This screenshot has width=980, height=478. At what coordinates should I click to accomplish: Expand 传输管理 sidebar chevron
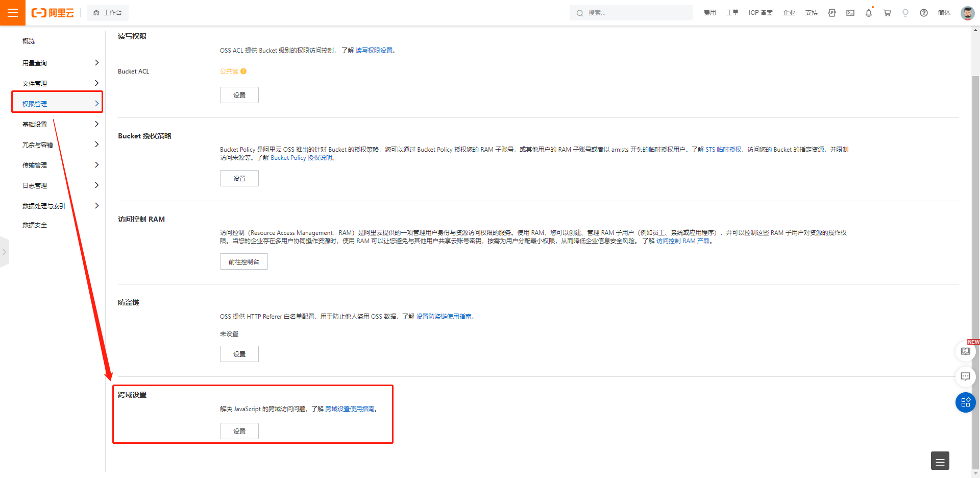tap(96, 165)
